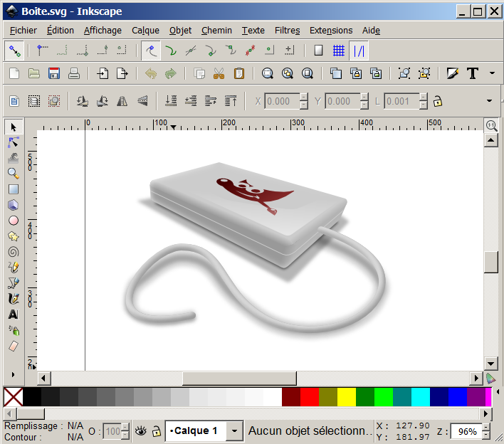Zoom to fit page icon
Screen dimensions: 504x444
point(308,73)
